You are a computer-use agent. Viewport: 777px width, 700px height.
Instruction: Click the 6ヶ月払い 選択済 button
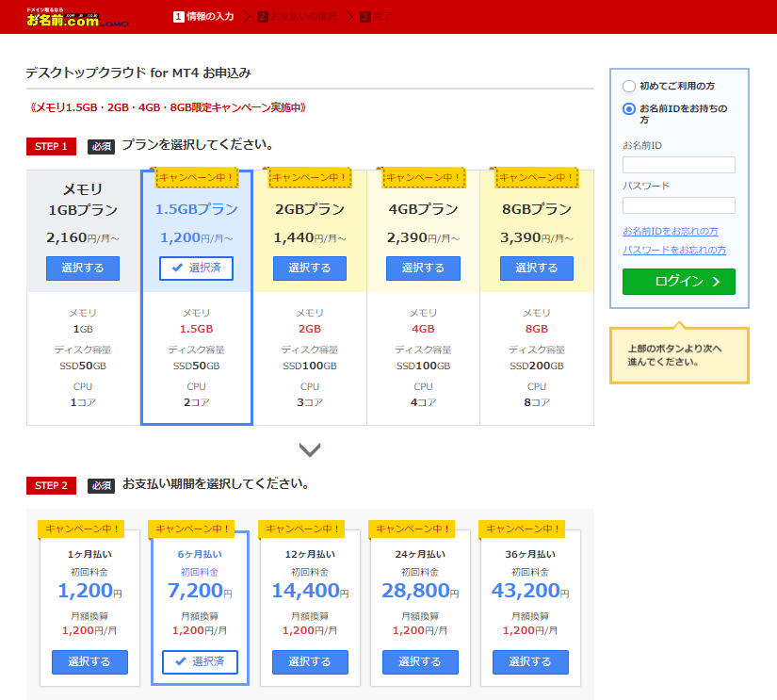click(x=200, y=661)
